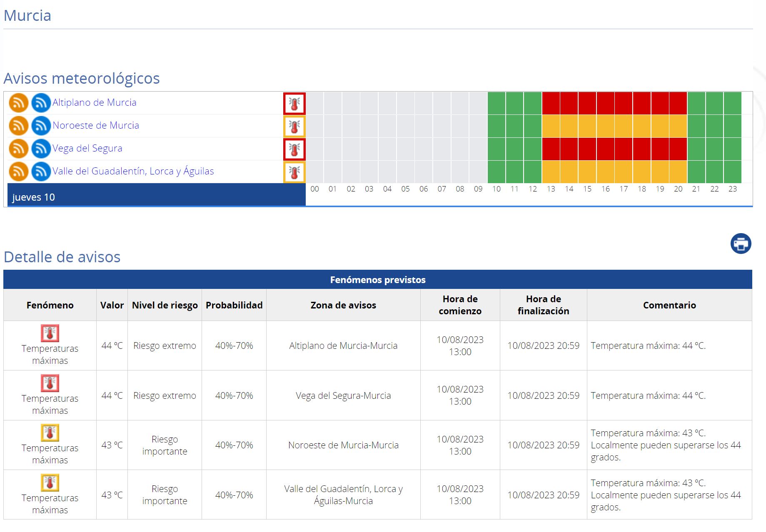The height and width of the screenshot is (532, 766).
Task: Click red thermometer icon in Vega del Segura row
Action: (x=294, y=149)
